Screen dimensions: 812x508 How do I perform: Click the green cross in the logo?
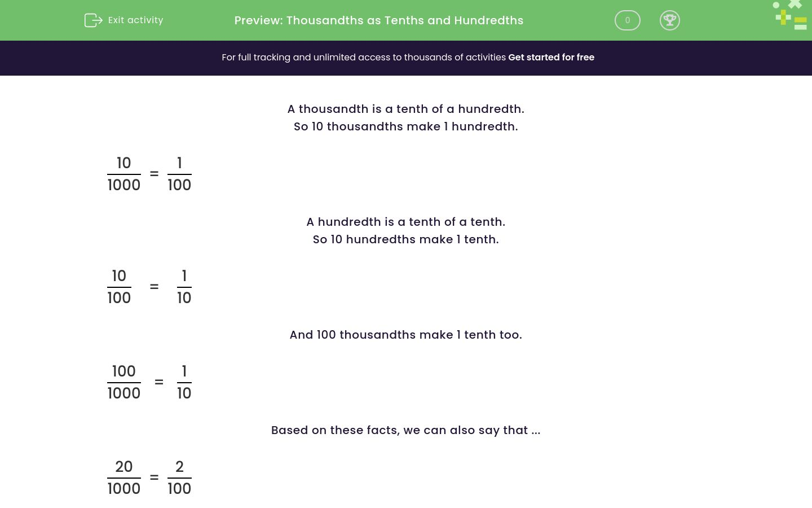[x=795, y=5]
